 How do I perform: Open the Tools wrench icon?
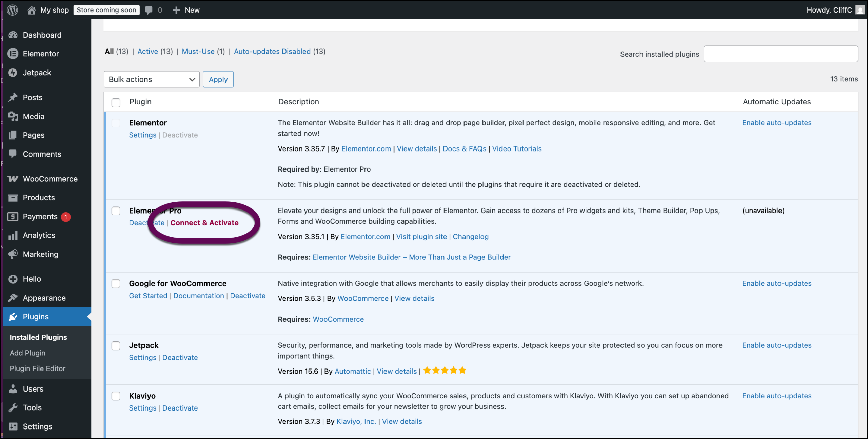pos(13,407)
